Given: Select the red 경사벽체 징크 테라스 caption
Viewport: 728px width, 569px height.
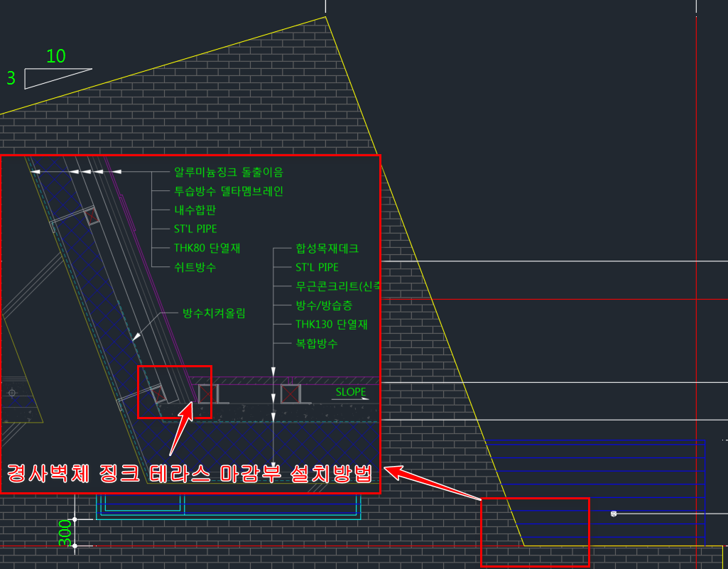Looking at the screenshot, I should pos(190,474).
